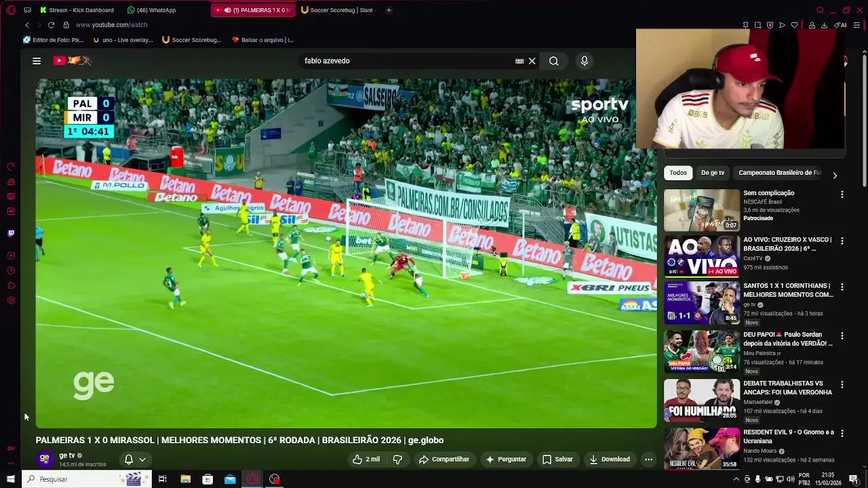Viewport: 868px width, 488px height.
Task: Open options menu for Santos x Corinthians video
Action: (842, 287)
